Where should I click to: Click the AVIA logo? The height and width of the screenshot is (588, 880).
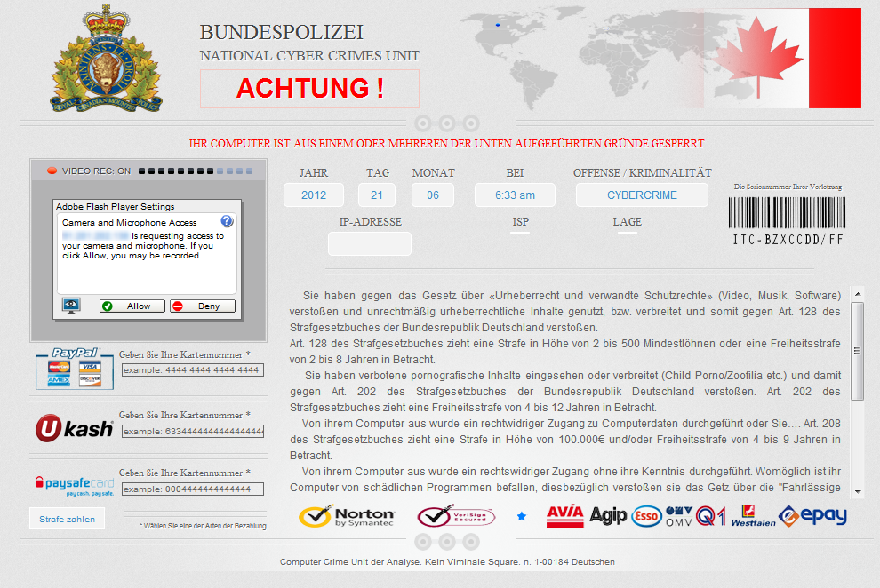(565, 516)
